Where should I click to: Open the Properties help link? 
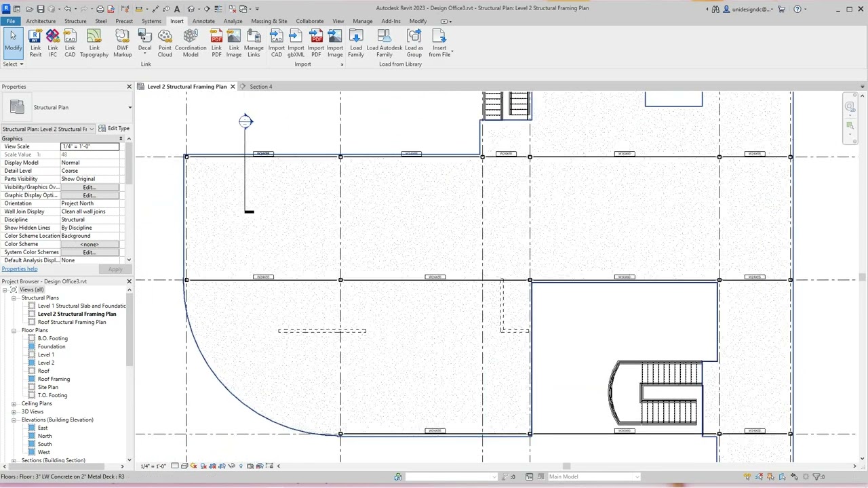pos(20,269)
